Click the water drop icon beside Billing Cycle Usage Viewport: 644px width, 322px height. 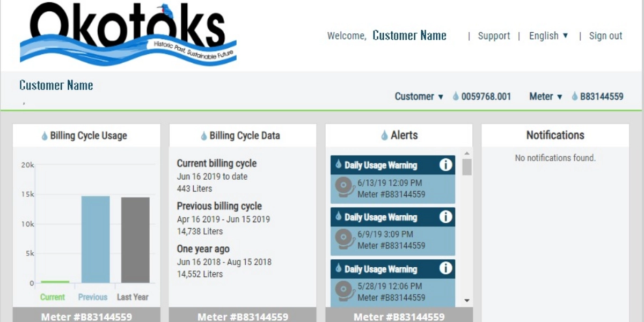tap(45, 136)
